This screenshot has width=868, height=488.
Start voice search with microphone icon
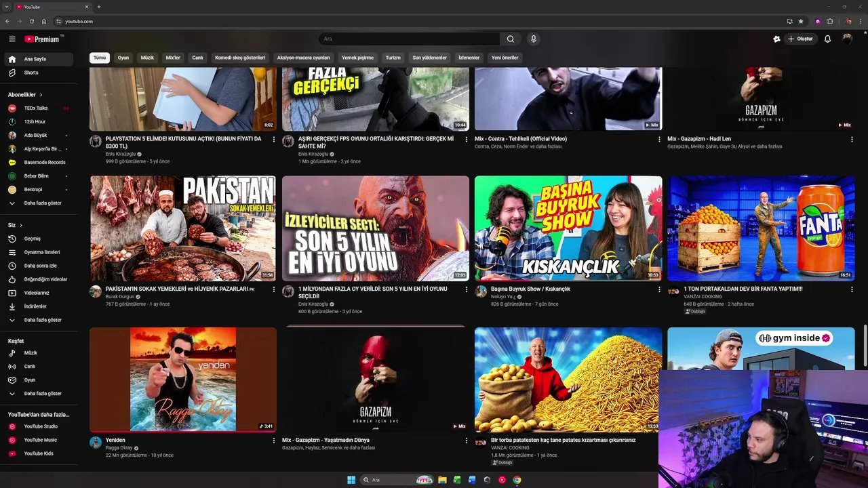(534, 39)
